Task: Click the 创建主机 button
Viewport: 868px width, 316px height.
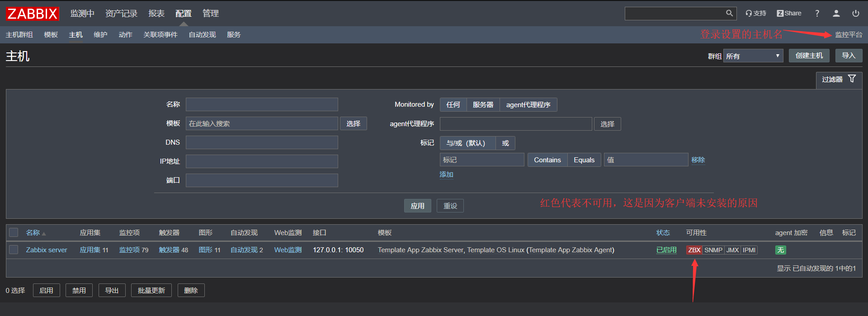Action: point(809,56)
